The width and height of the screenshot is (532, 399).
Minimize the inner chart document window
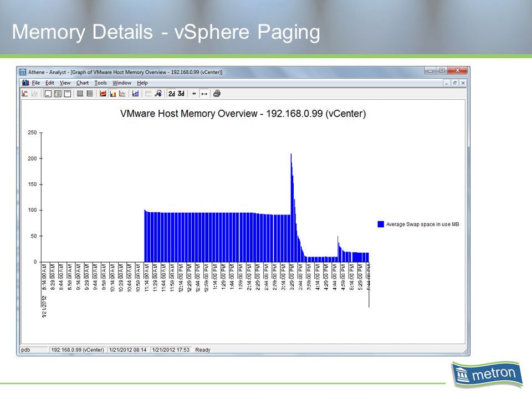coord(447,83)
